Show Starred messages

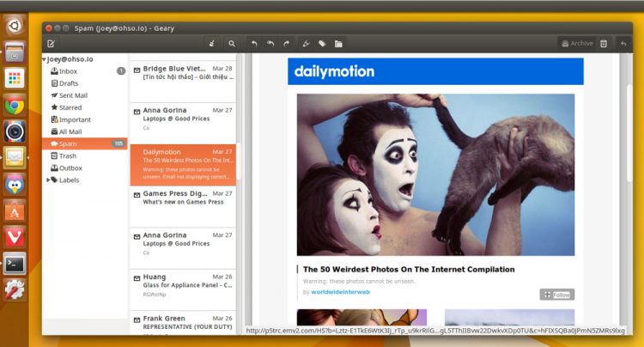click(x=85, y=107)
